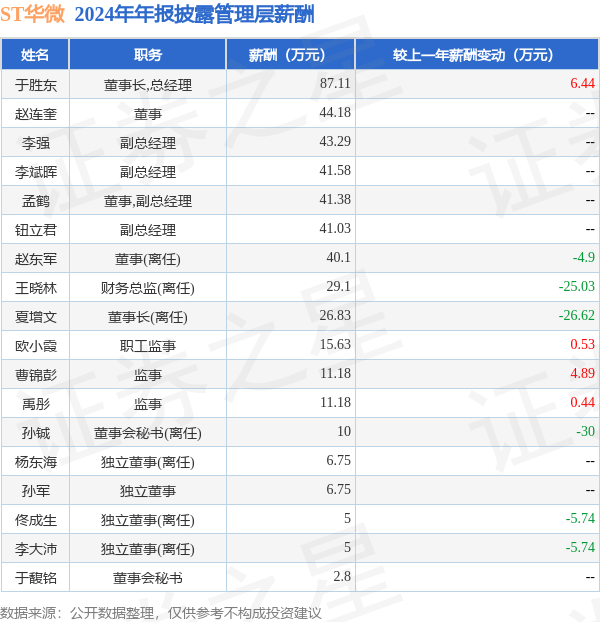Click the salary value 29.1

(338, 286)
